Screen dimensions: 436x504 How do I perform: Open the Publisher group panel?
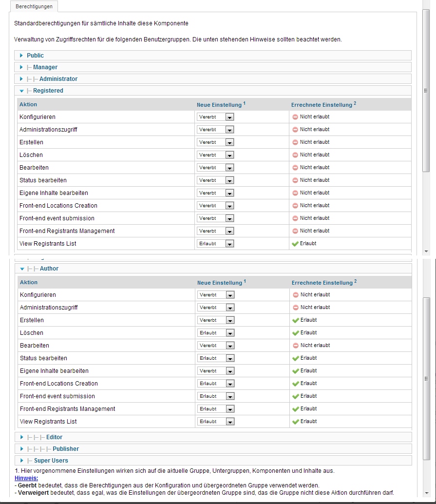(x=65, y=449)
